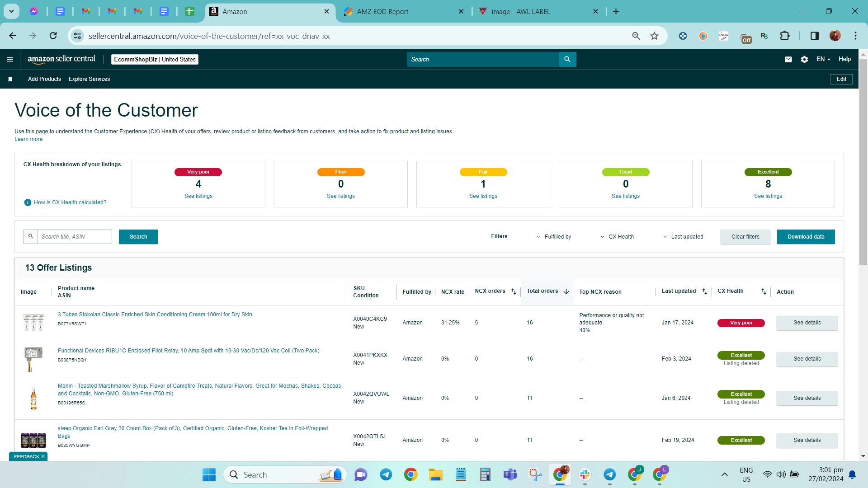Sort by Last updated column arrows
868x488 pixels.
[x=705, y=291]
